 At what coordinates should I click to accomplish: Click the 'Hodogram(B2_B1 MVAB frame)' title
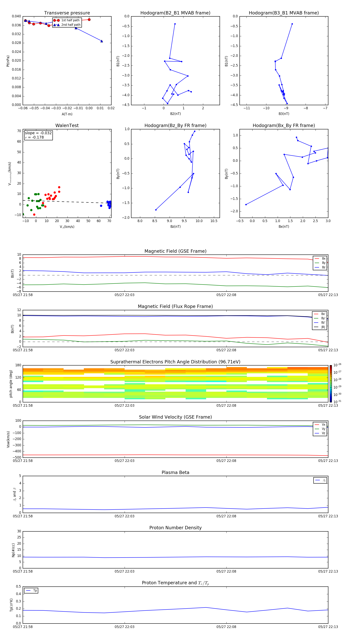coord(175,13)
